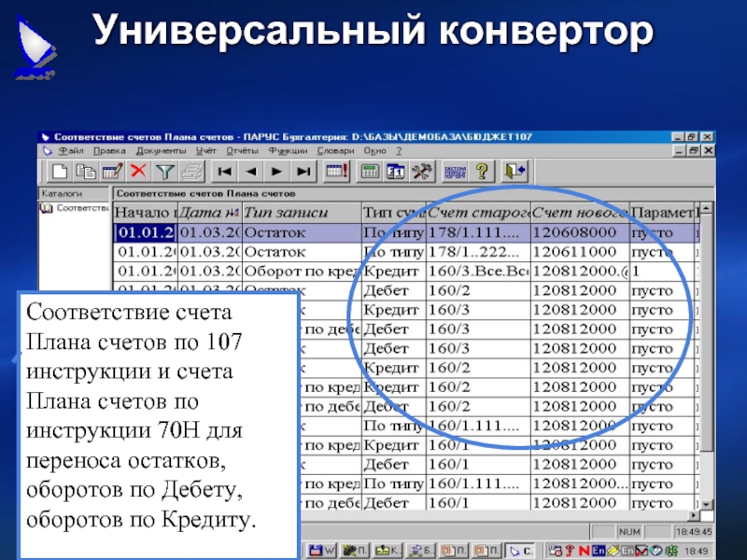This screenshot has height=560, width=747.
Task: Open the Файл menu
Action: (71, 151)
